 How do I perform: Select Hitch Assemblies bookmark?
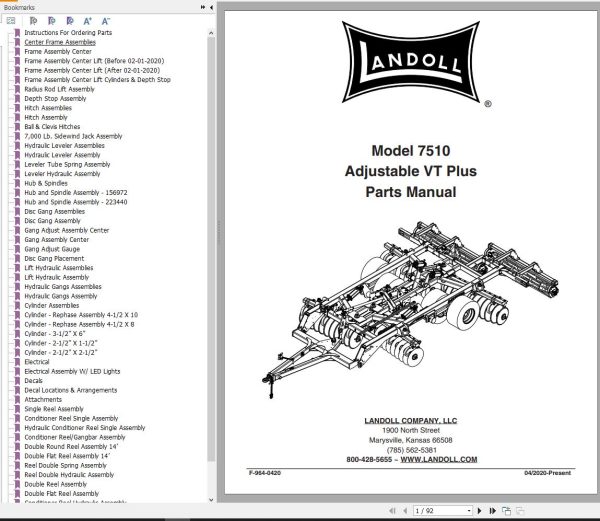pos(48,108)
